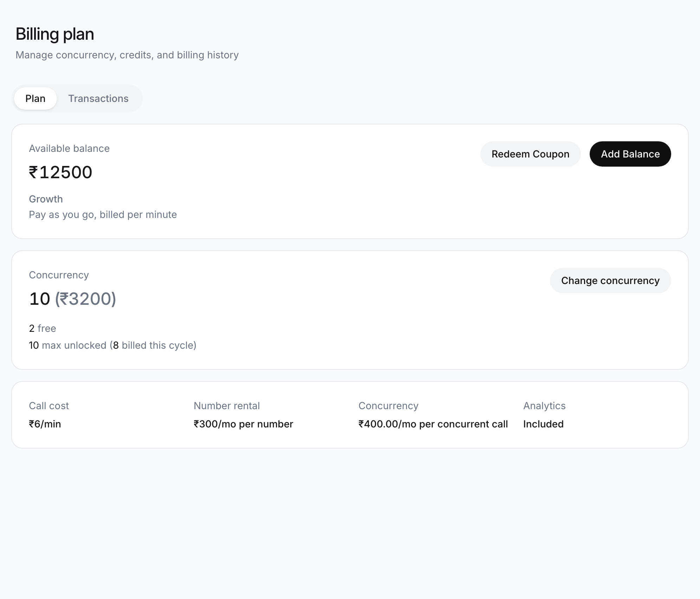Viewport: 700px width, 599px height.
Task: Click the ₹6/min call cost value
Action: point(45,424)
